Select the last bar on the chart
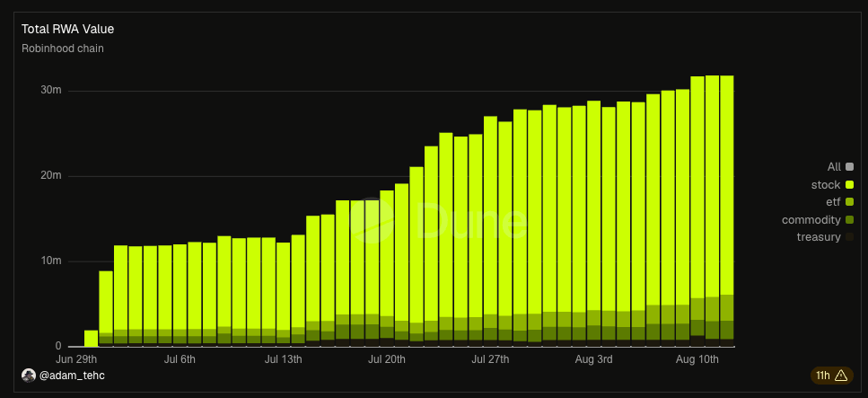The height and width of the screenshot is (398, 868). 727,211
